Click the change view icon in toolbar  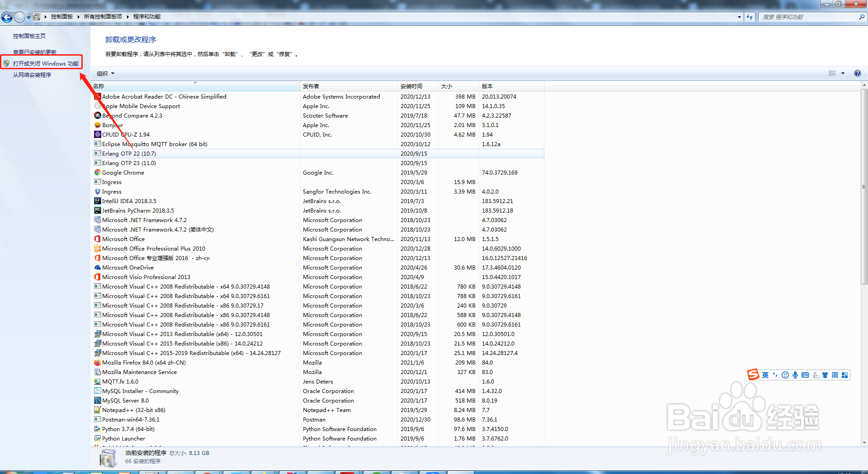click(832, 73)
